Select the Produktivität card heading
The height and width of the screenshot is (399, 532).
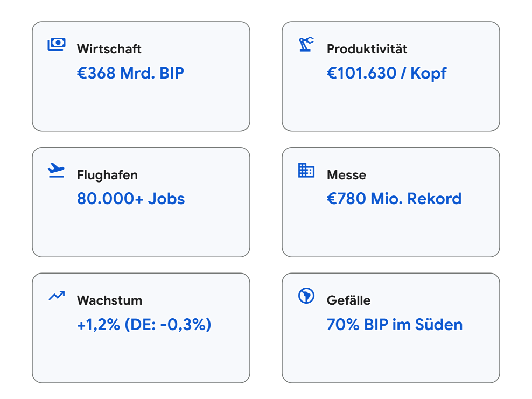(367, 49)
